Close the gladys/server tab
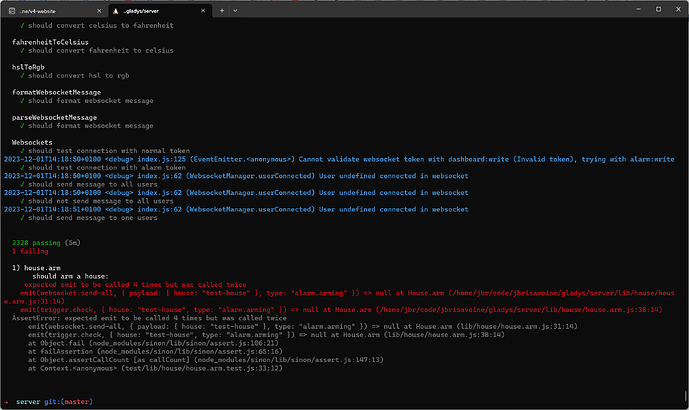Viewport: 689px width, 410px height. tap(203, 11)
